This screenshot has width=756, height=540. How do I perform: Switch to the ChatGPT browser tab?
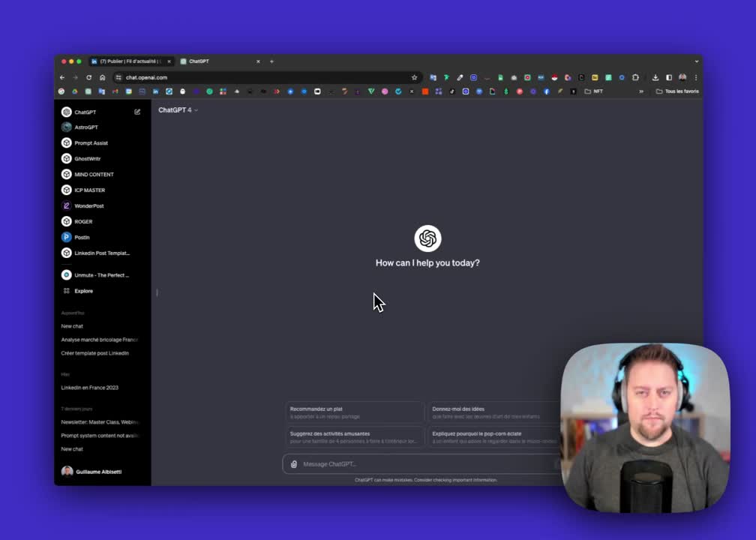click(219, 61)
